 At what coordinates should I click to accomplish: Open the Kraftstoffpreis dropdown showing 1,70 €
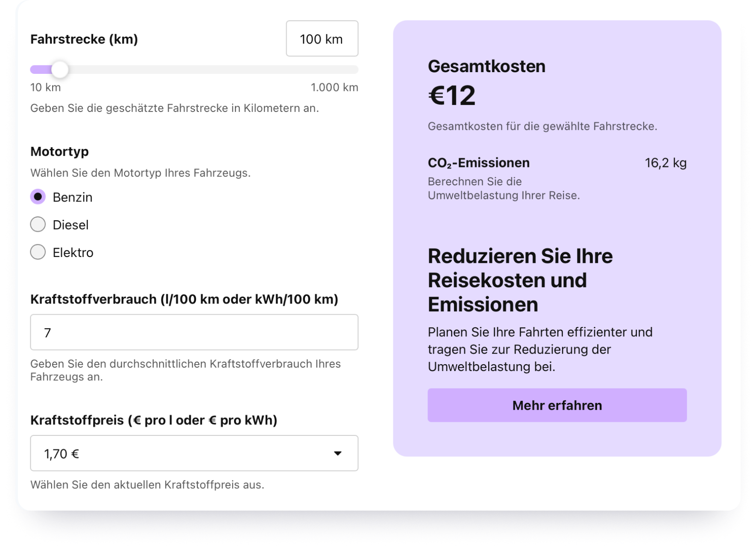pyautogui.click(x=194, y=453)
